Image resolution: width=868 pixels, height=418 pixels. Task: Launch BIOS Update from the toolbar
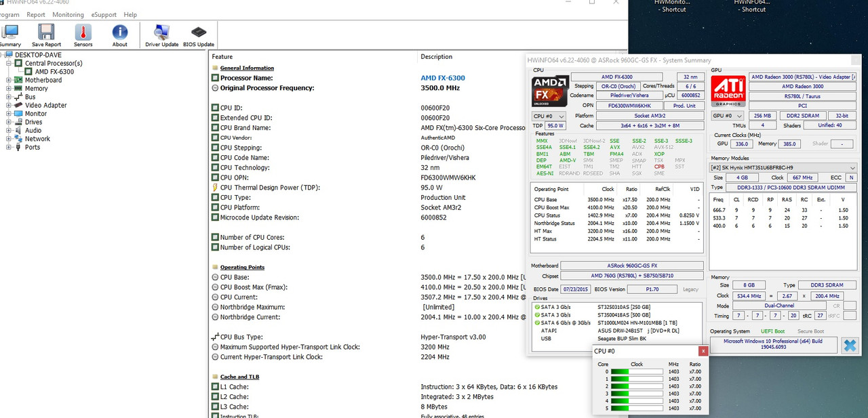(199, 35)
